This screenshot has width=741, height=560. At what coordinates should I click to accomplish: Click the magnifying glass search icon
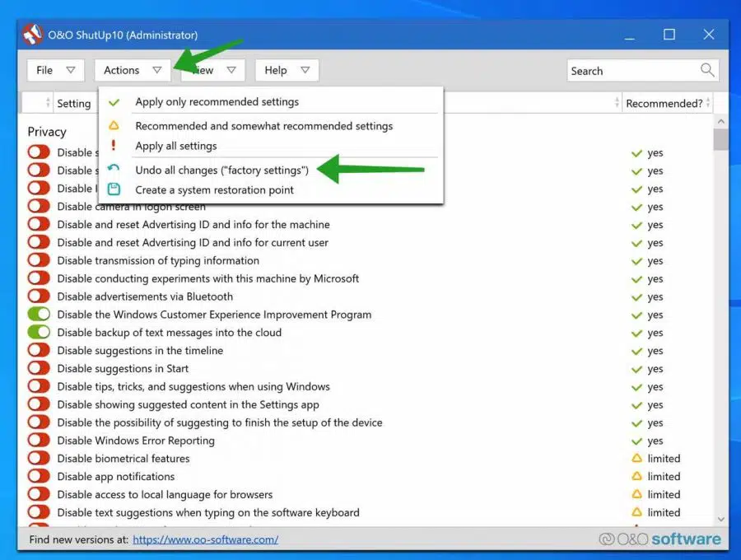[707, 71]
